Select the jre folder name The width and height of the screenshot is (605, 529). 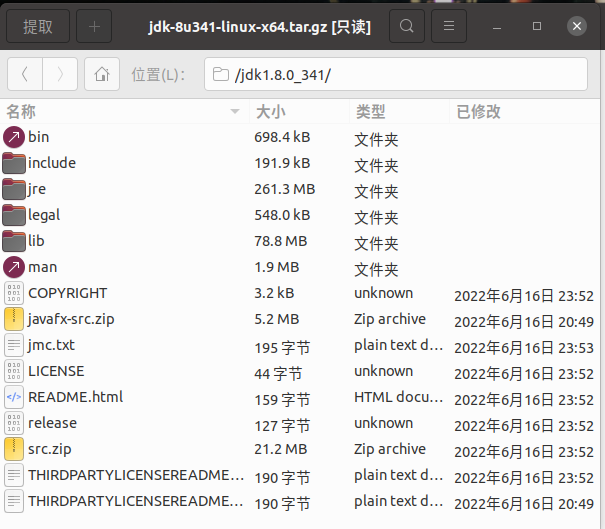pos(37,189)
